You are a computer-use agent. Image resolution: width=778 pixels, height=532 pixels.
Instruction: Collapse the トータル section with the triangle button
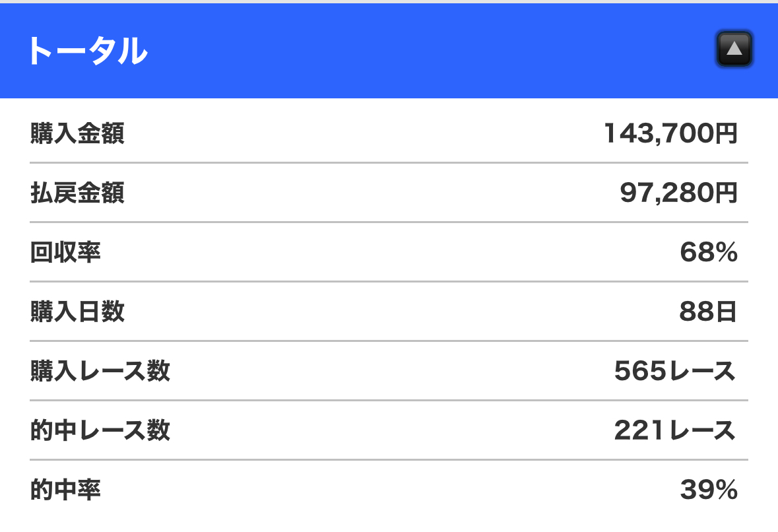(734, 50)
